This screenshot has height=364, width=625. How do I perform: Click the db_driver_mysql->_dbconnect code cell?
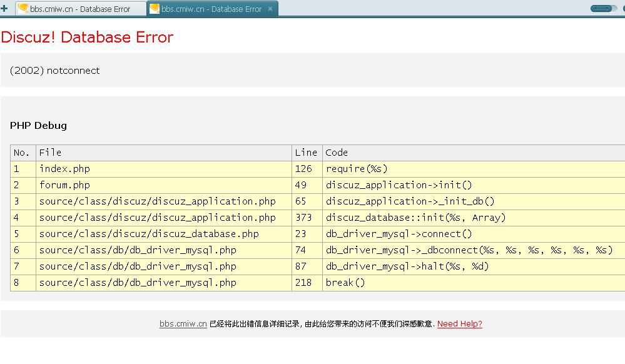pyautogui.click(x=474, y=250)
